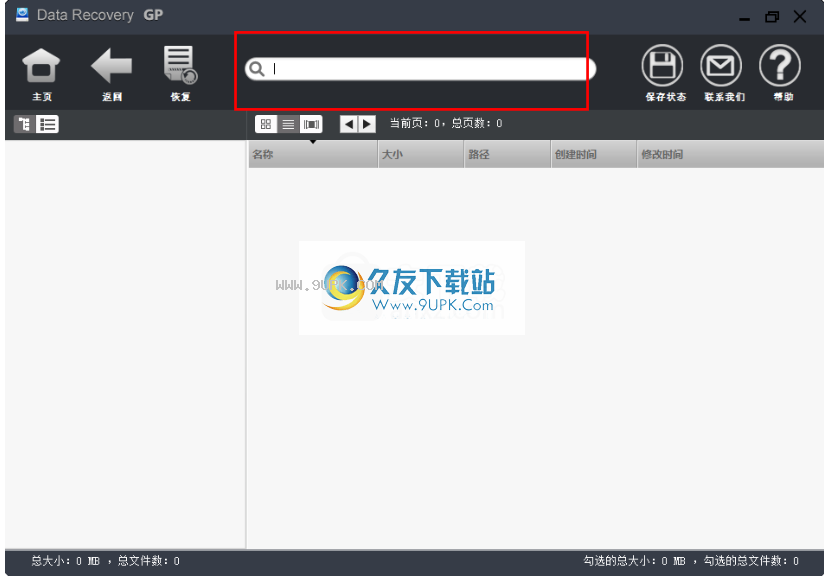Image resolution: width=824 pixels, height=576 pixels.
Task: Select thumbnail grid view mode
Action: tap(266, 124)
